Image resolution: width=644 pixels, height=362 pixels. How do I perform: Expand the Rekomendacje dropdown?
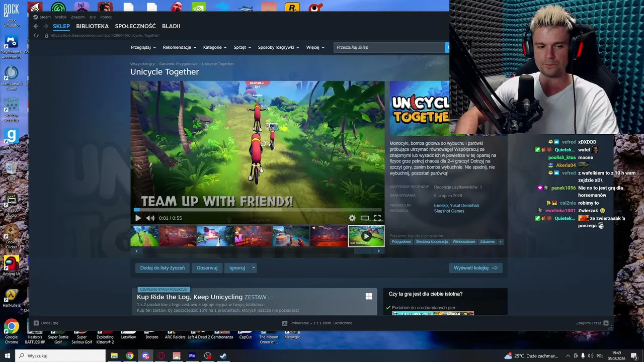[x=180, y=47]
